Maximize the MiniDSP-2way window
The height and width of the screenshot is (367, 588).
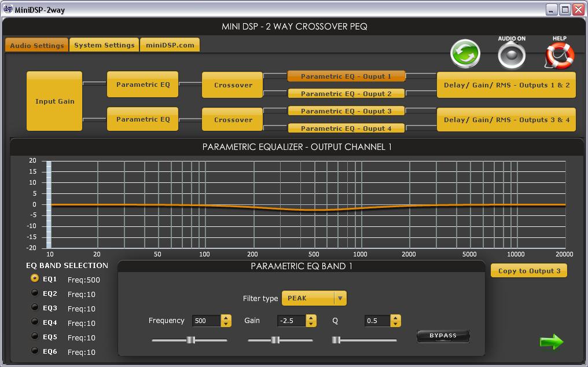click(565, 9)
